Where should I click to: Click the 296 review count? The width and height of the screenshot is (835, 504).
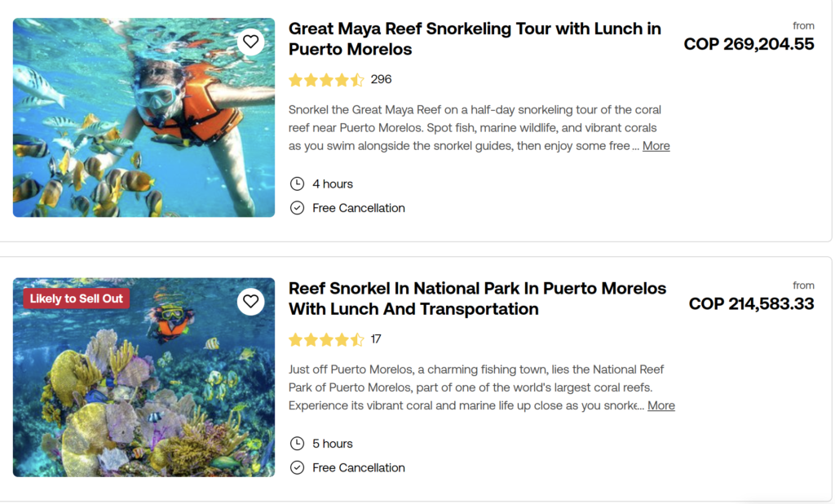pos(381,80)
